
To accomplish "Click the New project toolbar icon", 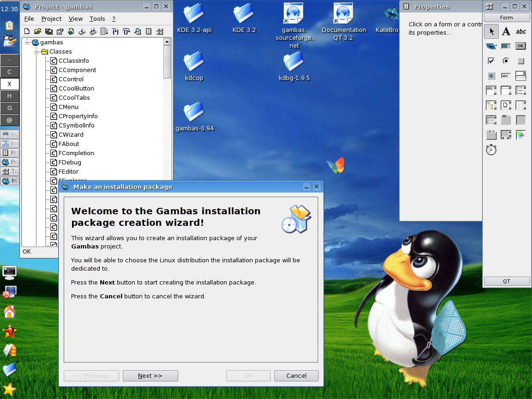I will click(x=27, y=31).
